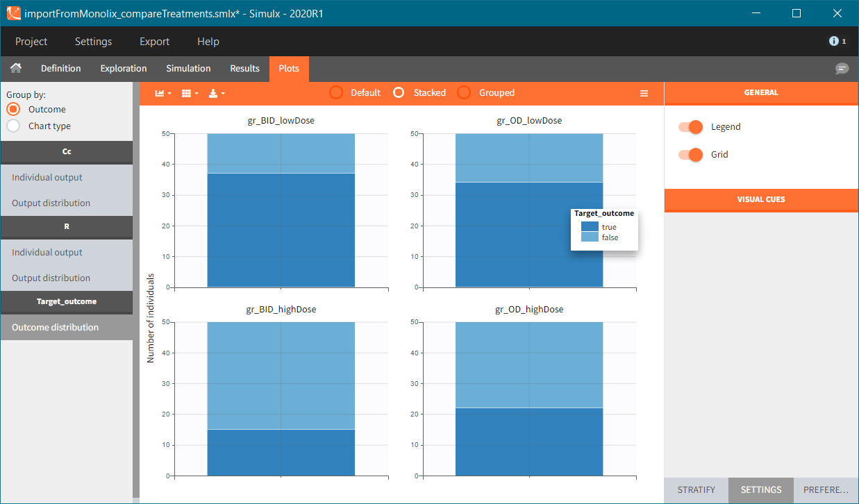Image resolution: width=859 pixels, height=504 pixels.
Task: Open the Simulx home screen icon
Action: pyautogui.click(x=15, y=68)
